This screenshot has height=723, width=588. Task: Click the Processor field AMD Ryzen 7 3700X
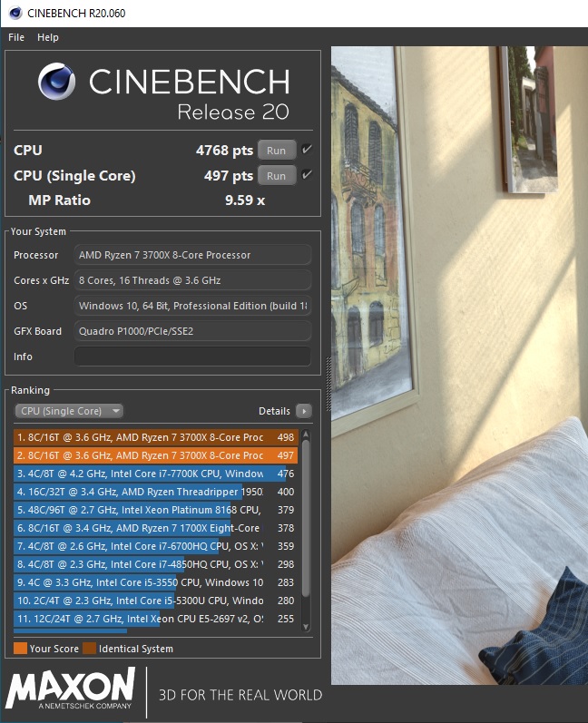pos(192,255)
